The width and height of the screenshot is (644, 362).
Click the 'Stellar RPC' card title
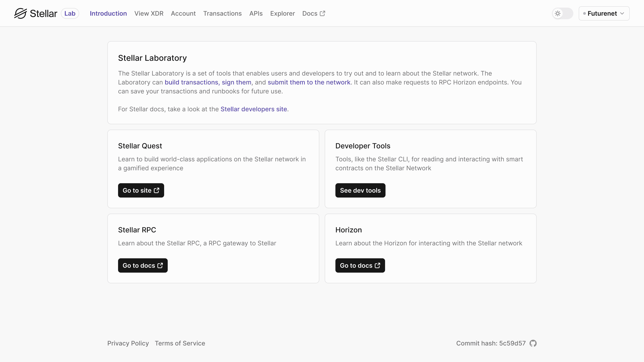[x=137, y=230]
